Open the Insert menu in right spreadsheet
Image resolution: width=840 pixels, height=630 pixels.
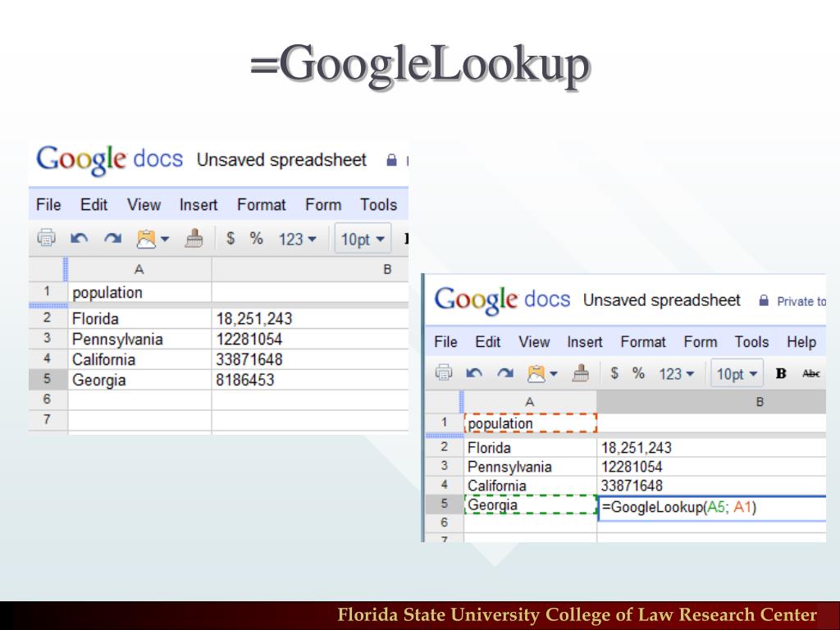584,342
